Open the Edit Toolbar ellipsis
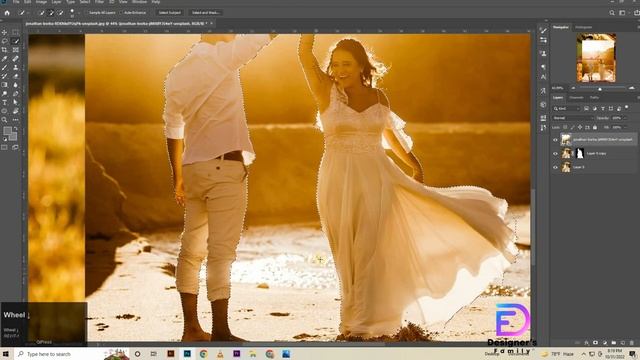 [x=16, y=120]
